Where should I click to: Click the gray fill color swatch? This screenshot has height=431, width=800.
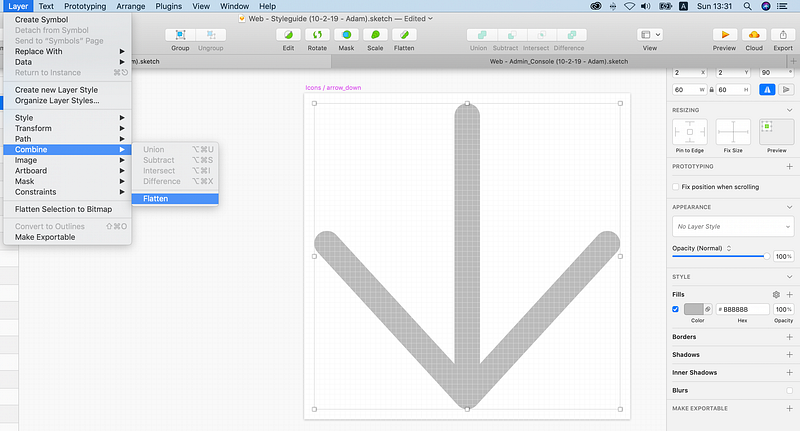pos(693,309)
